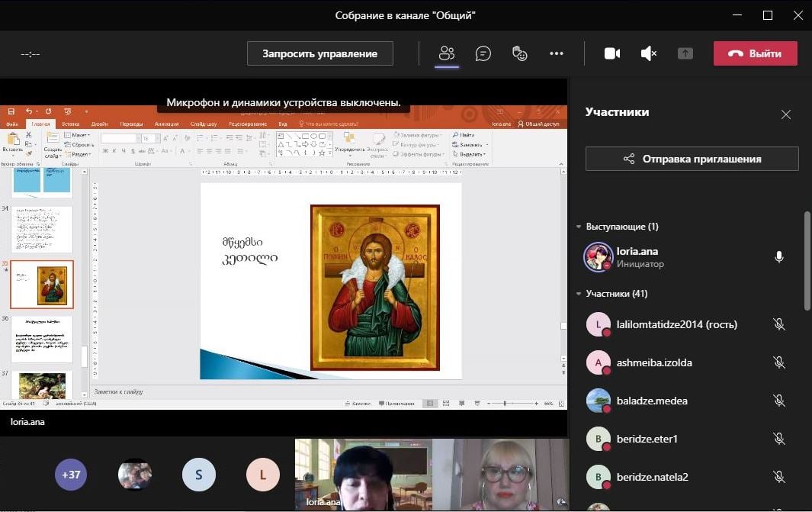This screenshot has width=812, height=512.
Task: Switch to the Дизайн ribbon tab
Action: 99,124
